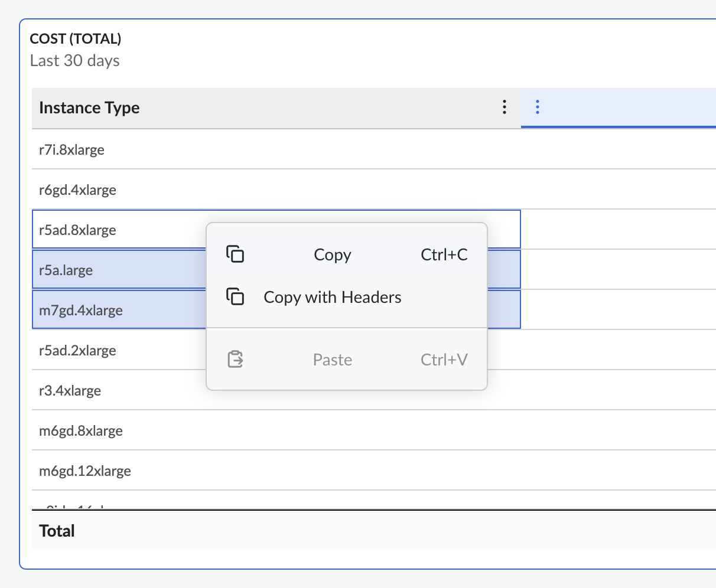This screenshot has height=588, width=716.
Task: Click the greyed-out Paste clipboard icon
Action: pyautogui.click(x=235, y=359)
